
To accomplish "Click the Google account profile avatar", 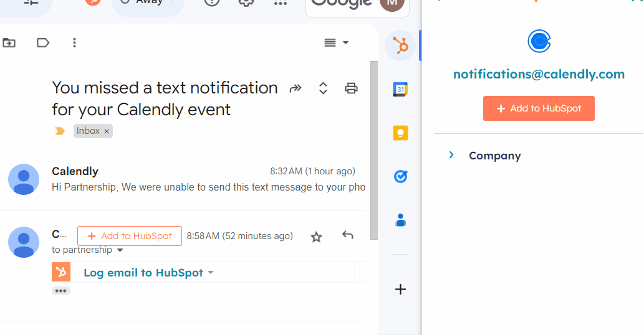I will click(x=392, y=4).
